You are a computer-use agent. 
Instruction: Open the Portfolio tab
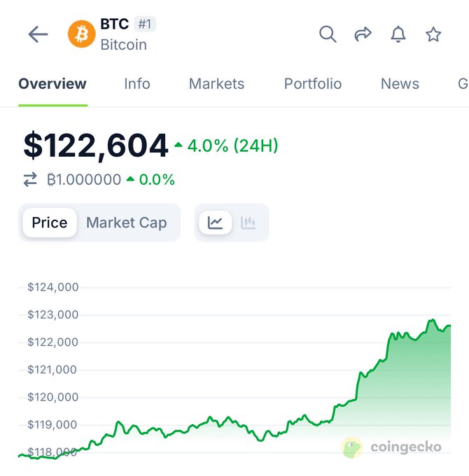pos(313,84)
